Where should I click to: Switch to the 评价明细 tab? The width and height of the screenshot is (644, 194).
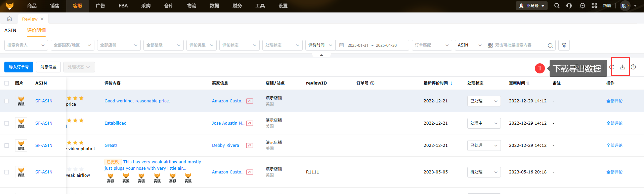[36, 30]
